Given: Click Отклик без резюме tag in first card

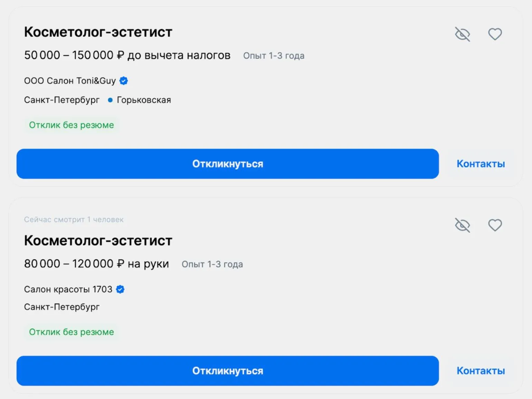Looking at the screenshot, I should (72, 125).
